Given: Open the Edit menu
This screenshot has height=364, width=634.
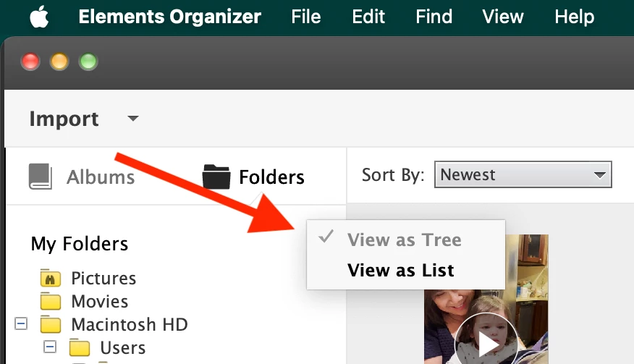Looking at the screenshot, I should (368, 17).
